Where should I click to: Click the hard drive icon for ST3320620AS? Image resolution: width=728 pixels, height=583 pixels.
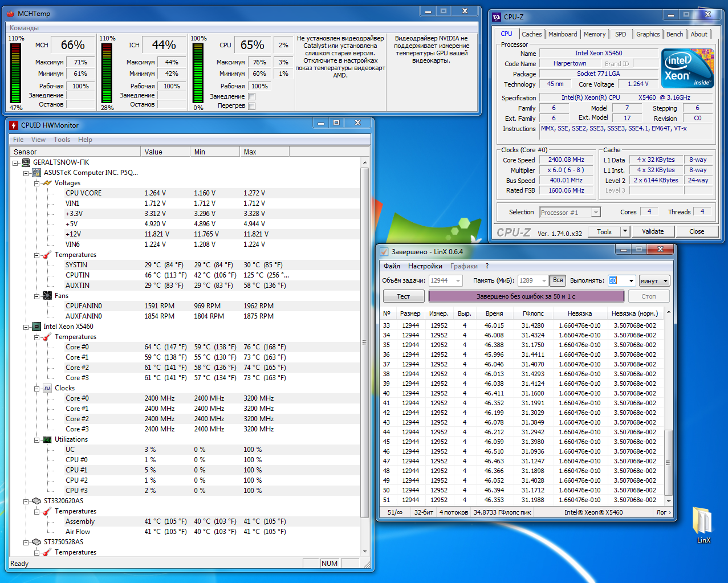coord(36,501)
